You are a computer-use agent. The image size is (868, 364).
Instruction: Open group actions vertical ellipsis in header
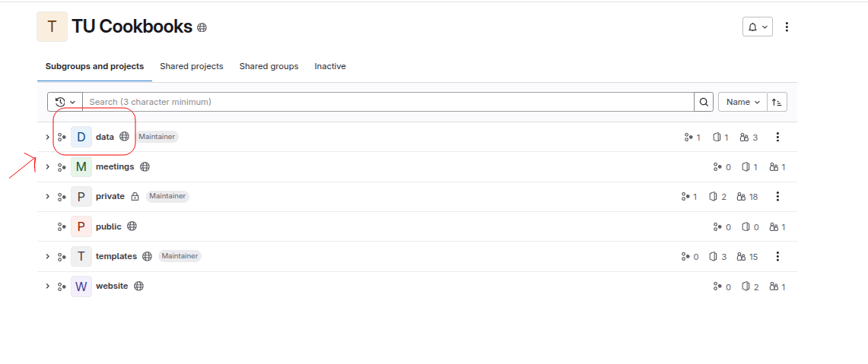tap(787, 27)
